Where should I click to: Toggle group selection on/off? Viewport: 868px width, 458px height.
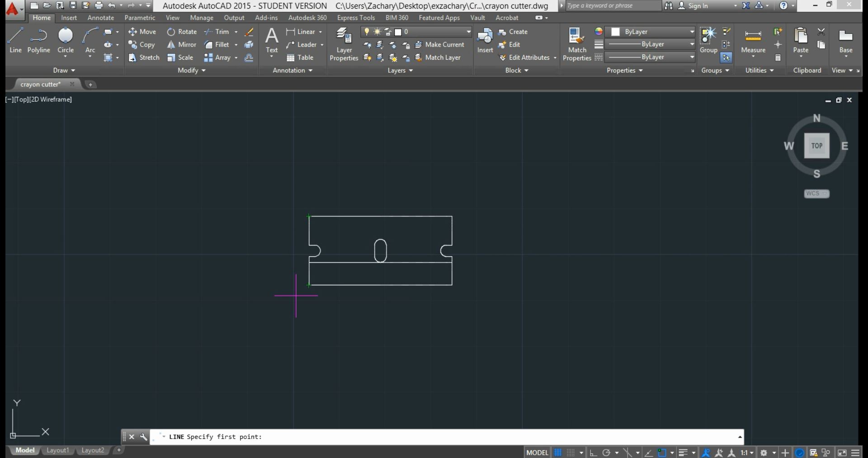tap(726, 57)
